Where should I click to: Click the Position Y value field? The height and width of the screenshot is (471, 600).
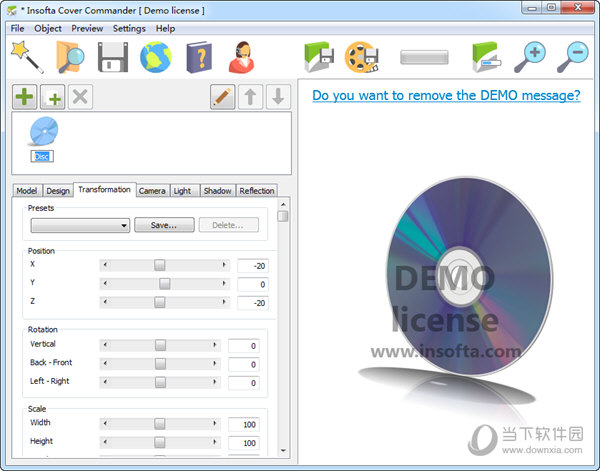(253, 284)
